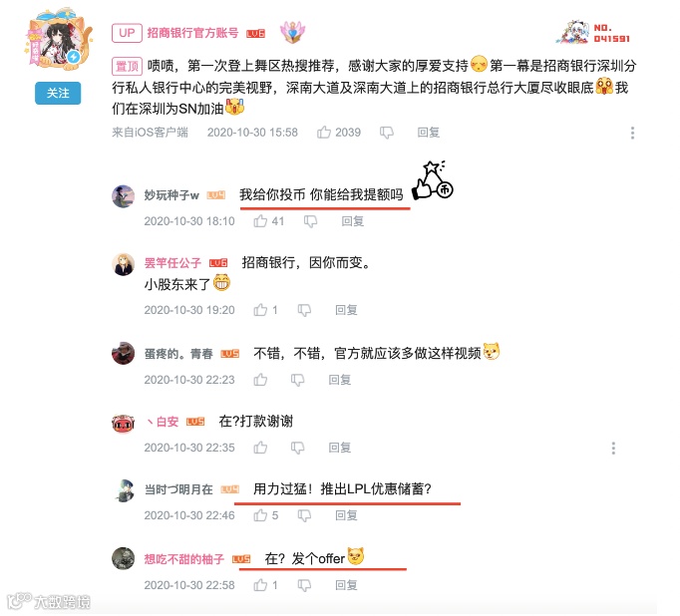The height and width of the screenshot is (616, 680).
Task: Follow the uploader with 关注 button
Action: [x=58, y=93]
